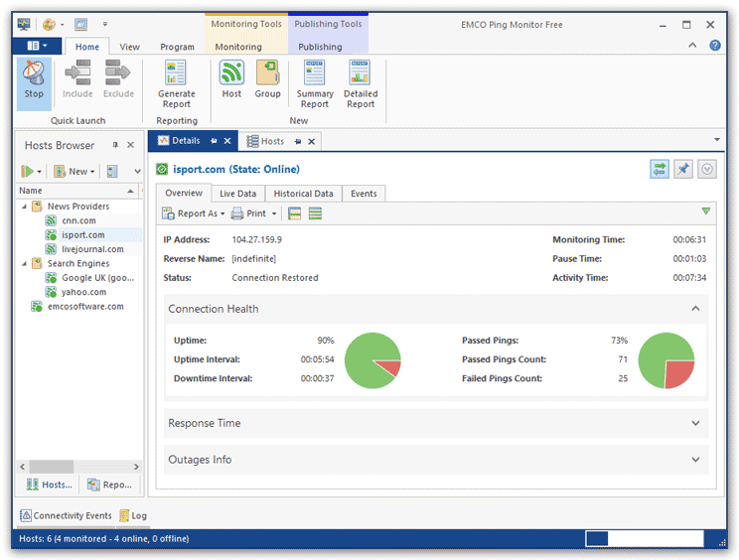
Task: Toggle auto-hide pin on Hosts Browser
Action: point(115,145)
